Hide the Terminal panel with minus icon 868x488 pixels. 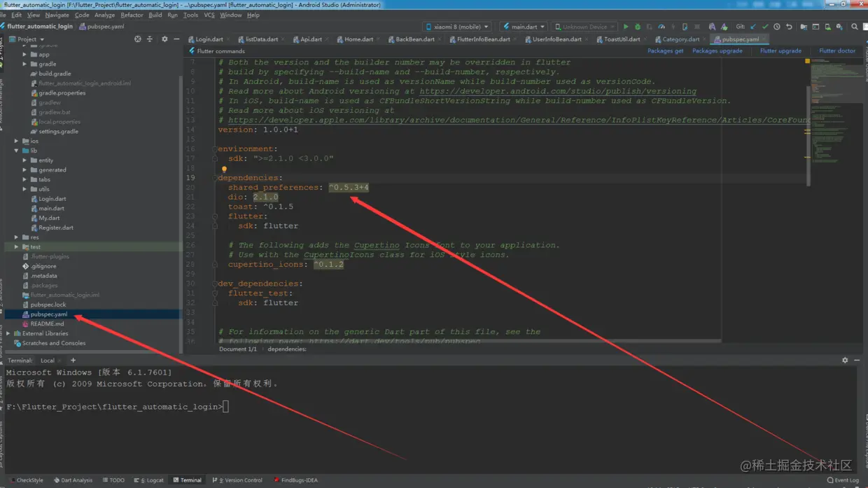(857, 361)
